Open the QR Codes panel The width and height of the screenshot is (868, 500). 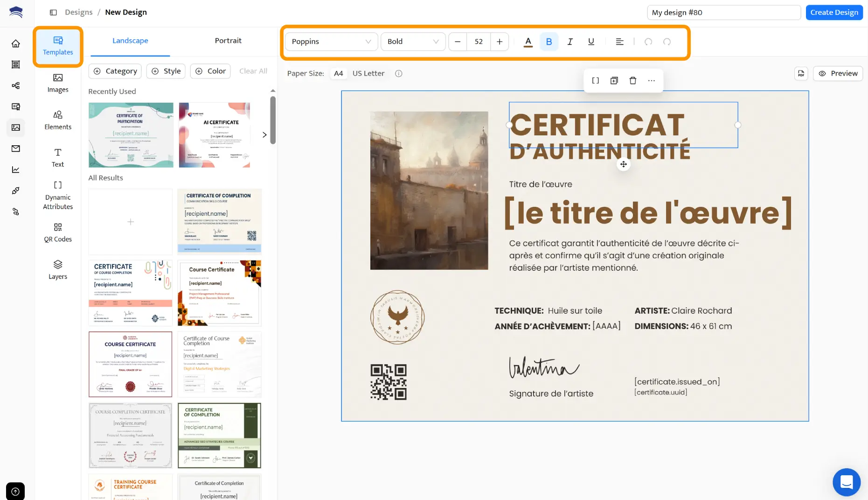point(58,232)
